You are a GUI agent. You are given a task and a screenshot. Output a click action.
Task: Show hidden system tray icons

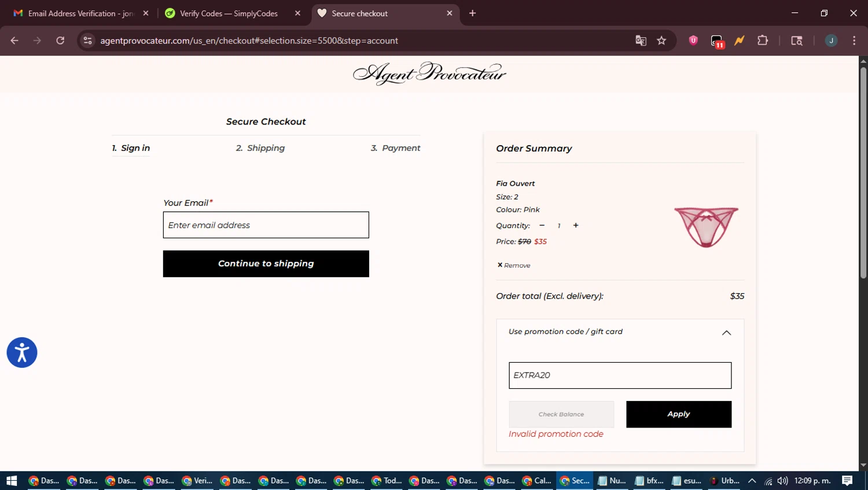752,481
